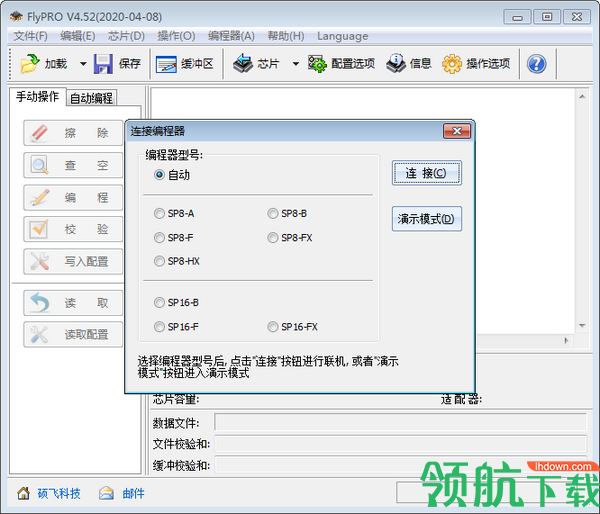
Task: Click the FlyPRO app icon in title bar
Action: [16, 16]
